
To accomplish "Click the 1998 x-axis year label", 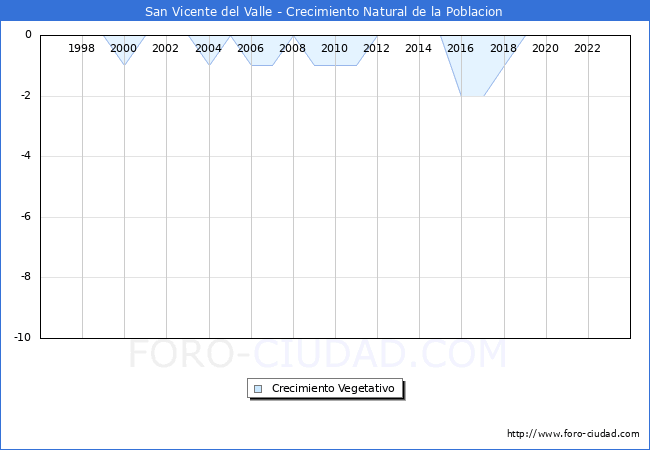I will pos(81,48).
